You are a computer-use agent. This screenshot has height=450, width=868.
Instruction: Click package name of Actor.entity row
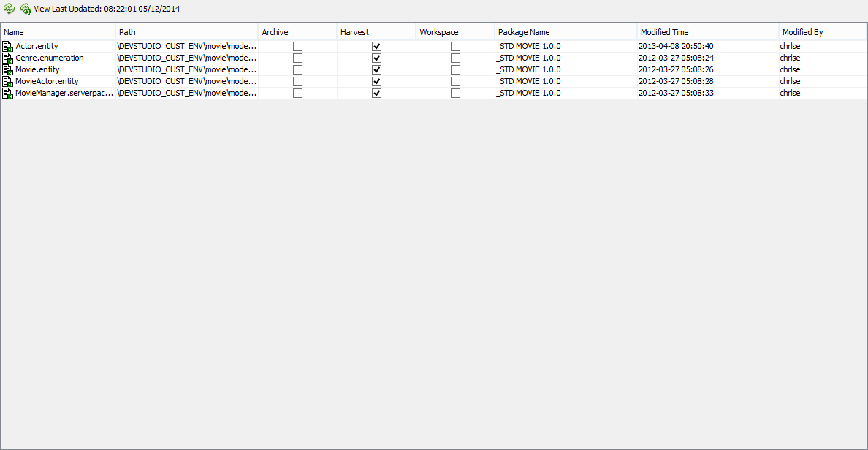click(529, 47)
